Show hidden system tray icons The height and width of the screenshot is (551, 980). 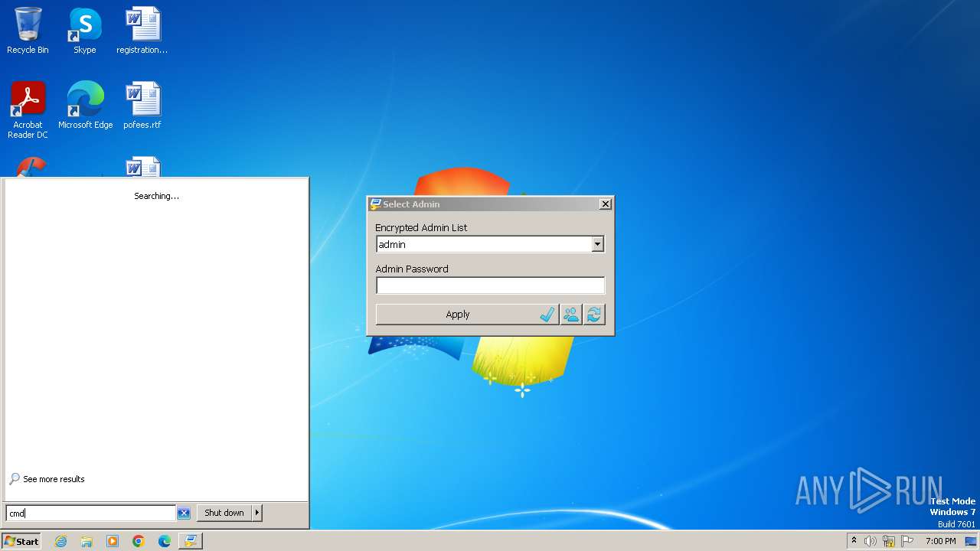pyautogui.click(x=854, y=541)
